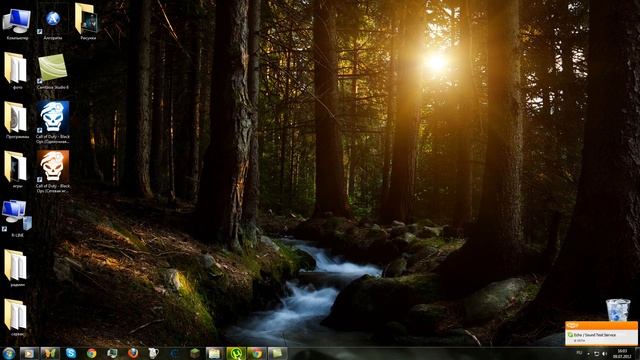The image size is (640, 360).
Task: Click the green status icon beside Echo contact
Action: pos(570,335)
